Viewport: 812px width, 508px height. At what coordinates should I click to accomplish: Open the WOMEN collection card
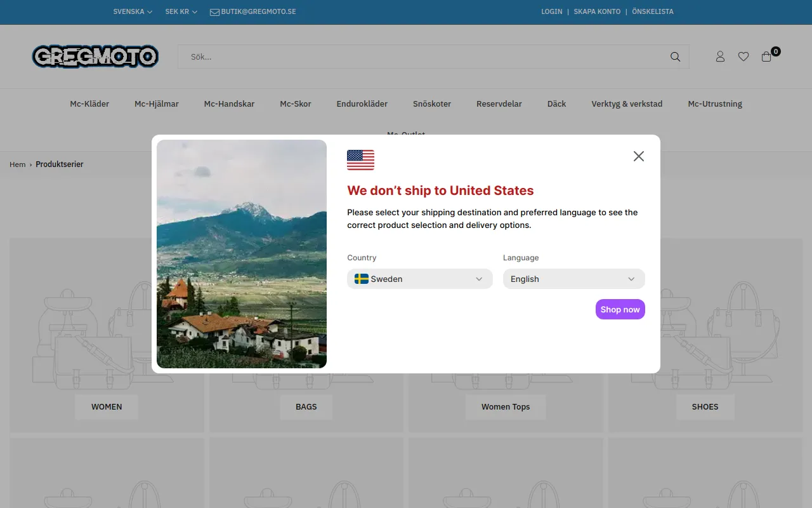click(107, 335)
